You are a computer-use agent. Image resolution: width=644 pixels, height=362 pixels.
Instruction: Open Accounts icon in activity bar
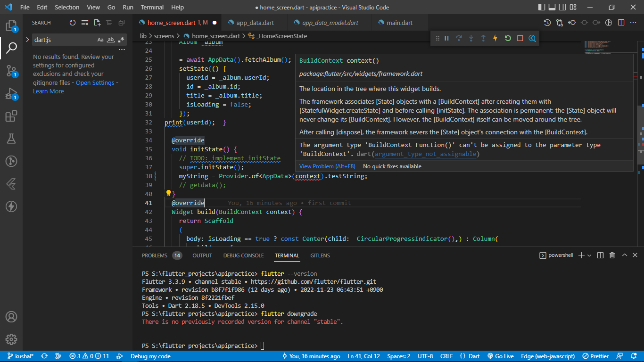11,317
